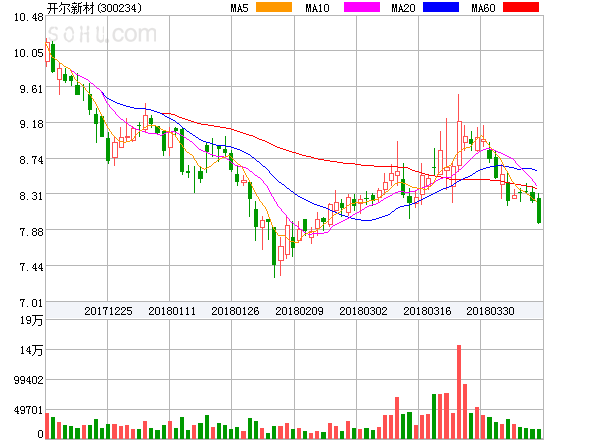The width and height of the screenshot is (600, 440).
Task: Click the 7.01 price axis label
Action: (x=31, y=303)
